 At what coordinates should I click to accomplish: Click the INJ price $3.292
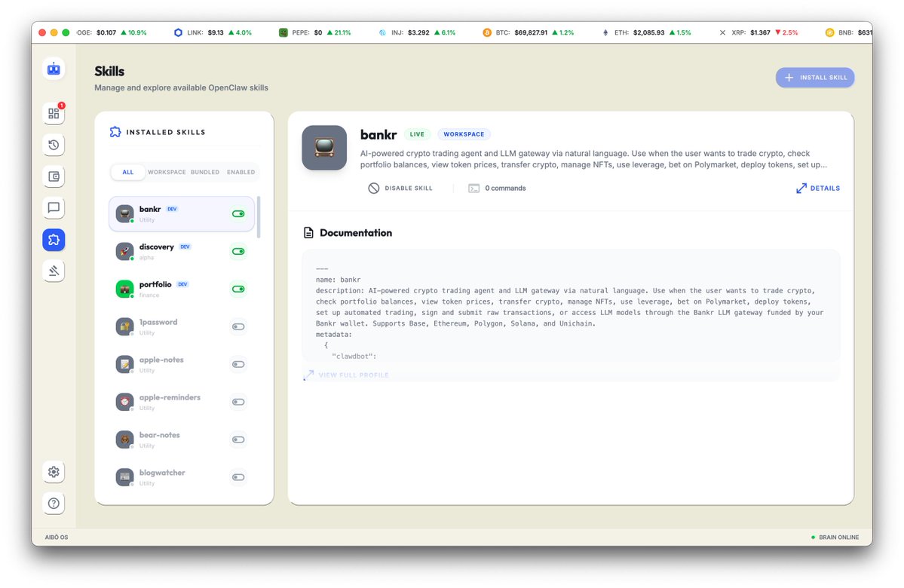pyautogui.click(x=418, y=33)
